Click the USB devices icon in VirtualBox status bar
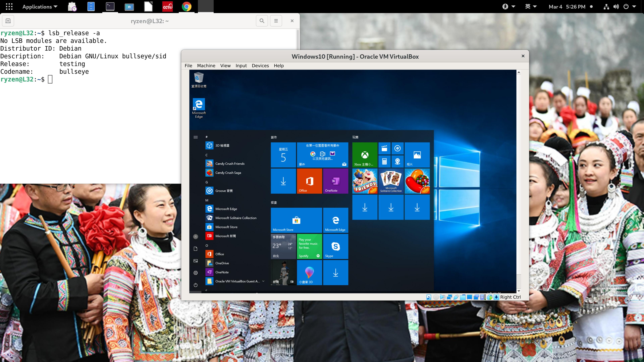The height and width of the screenshot is (362, 644). (x=456, y=297)
